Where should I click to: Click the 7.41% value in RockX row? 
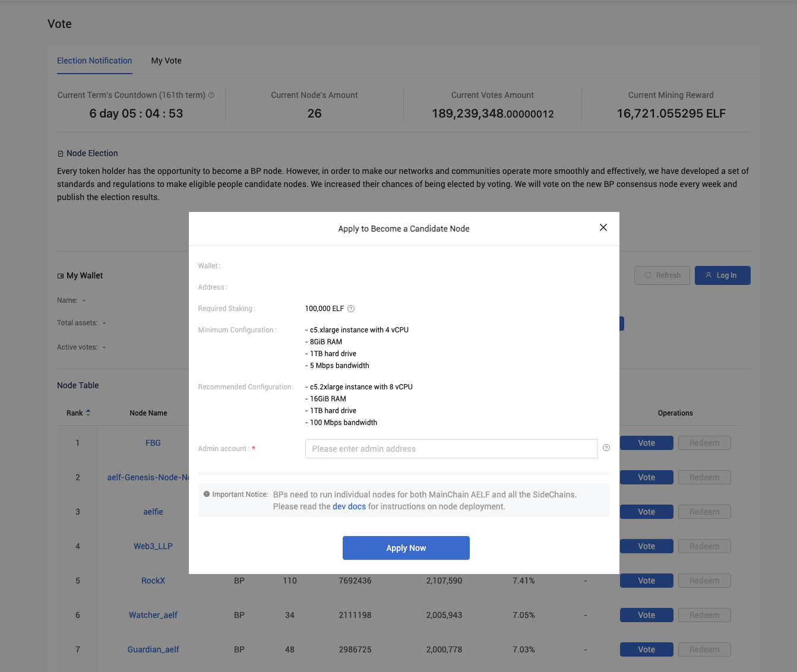(x=524, y=581)
